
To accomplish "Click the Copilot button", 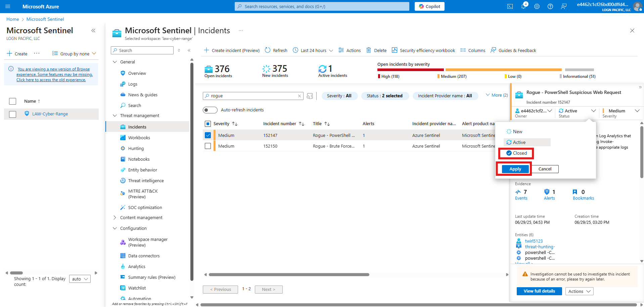I will click(x=429, y=6).
